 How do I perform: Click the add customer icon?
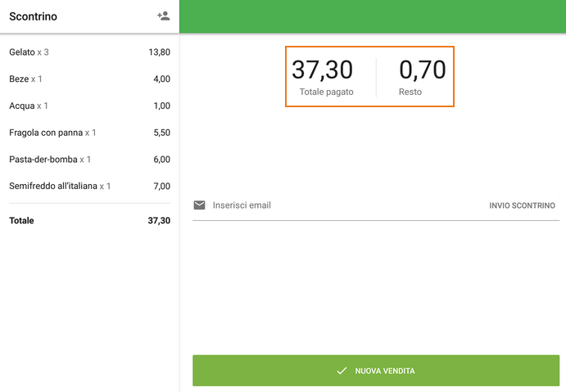click(x=163, y=16)
